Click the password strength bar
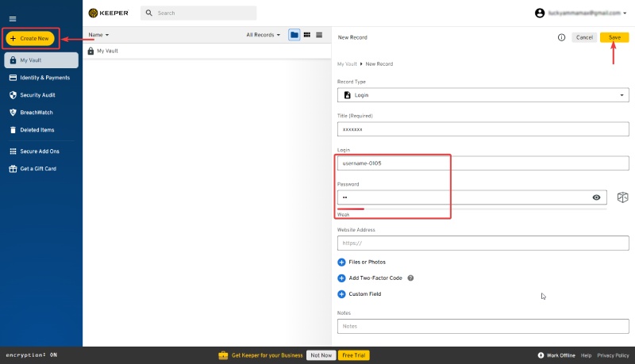This screenshot has width=635, height=364. (x=471, y=209)
